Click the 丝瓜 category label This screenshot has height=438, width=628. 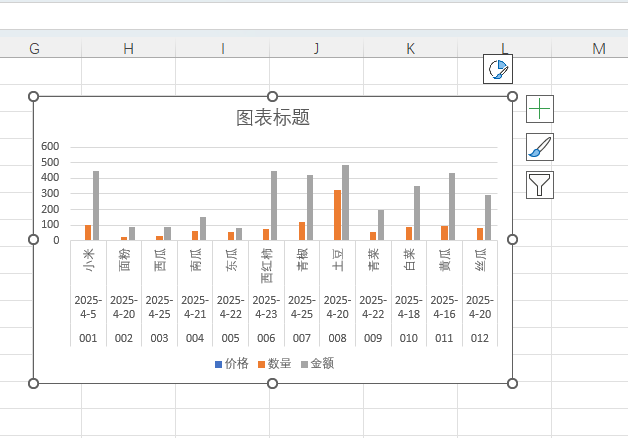click(480, 260)
